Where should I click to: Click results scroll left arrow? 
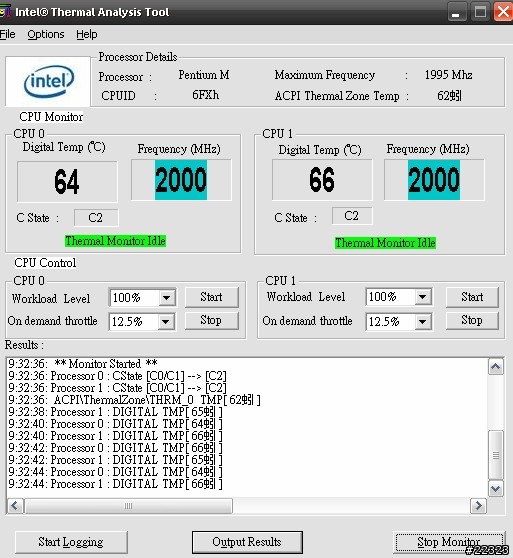pos(15,506)
